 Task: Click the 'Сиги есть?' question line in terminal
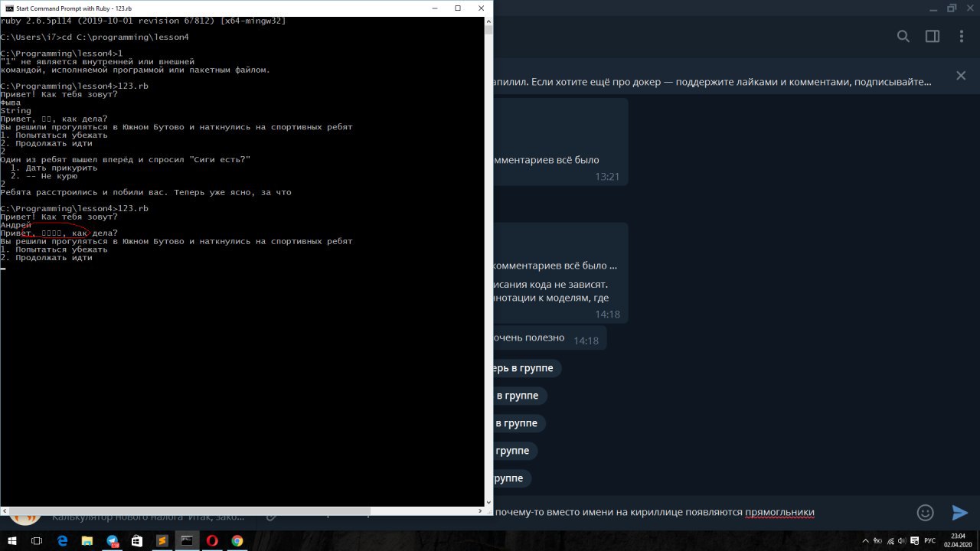point(126,159)
